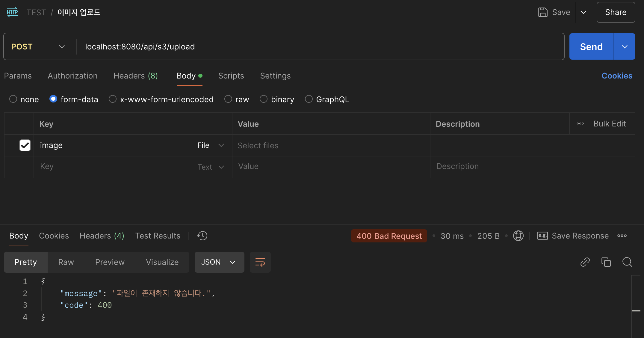Click the Save floppy disk icon
Viewport: 644px width, 338px height.
(x=543, y=12)
